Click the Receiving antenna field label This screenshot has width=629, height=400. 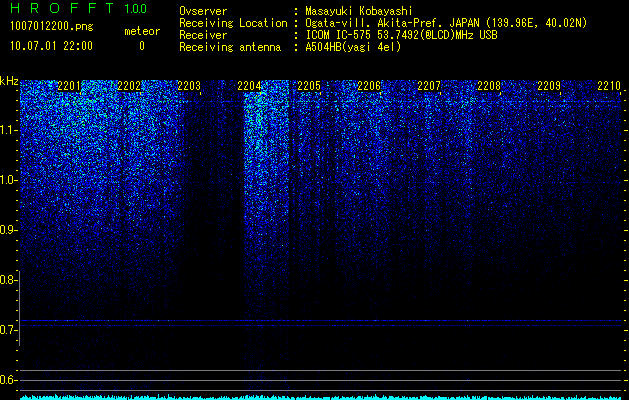tap(230, 47)
